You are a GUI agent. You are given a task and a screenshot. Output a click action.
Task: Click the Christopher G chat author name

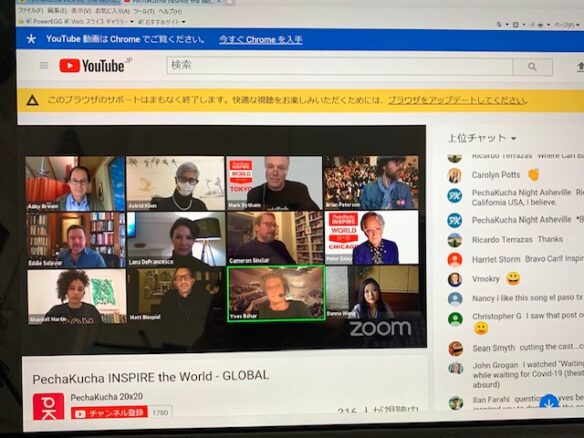click(x=497, y=316)
